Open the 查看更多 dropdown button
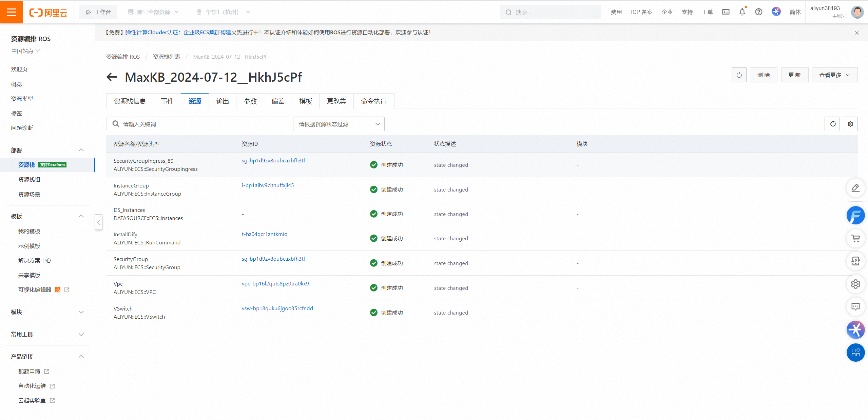 click(834, 75)
